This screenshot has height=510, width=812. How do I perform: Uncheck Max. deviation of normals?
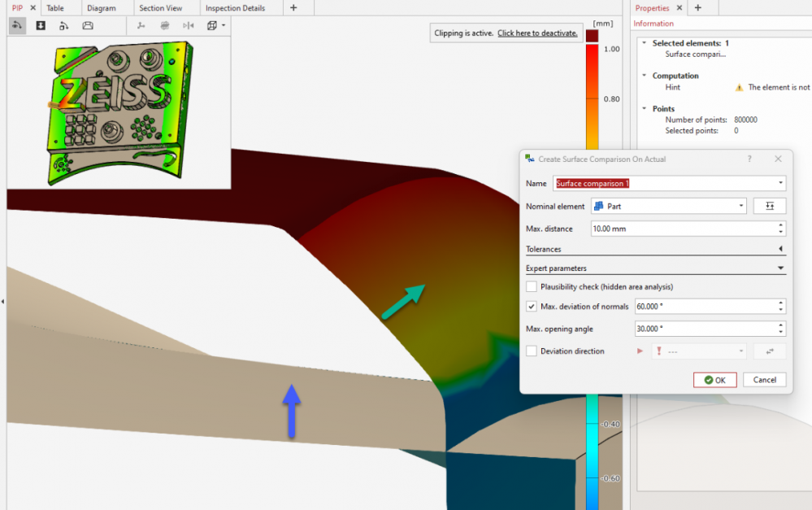point(532,307)
